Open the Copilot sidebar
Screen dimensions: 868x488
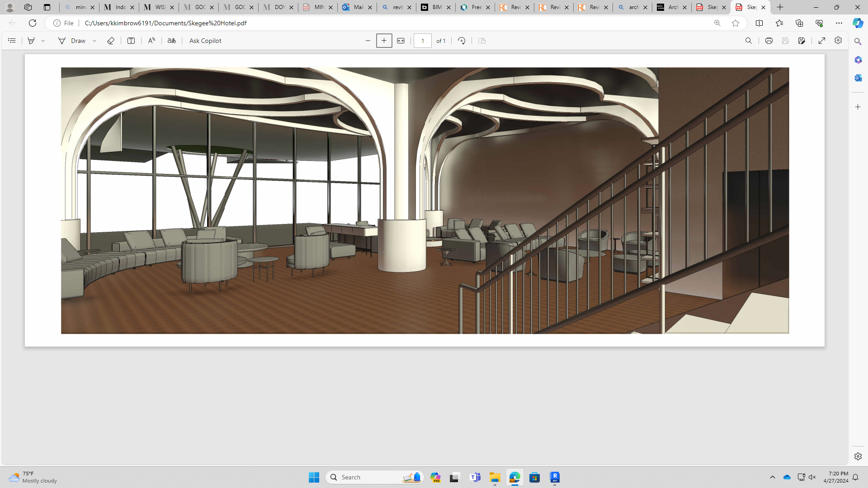pyautogui.click(x=858, y=23)
